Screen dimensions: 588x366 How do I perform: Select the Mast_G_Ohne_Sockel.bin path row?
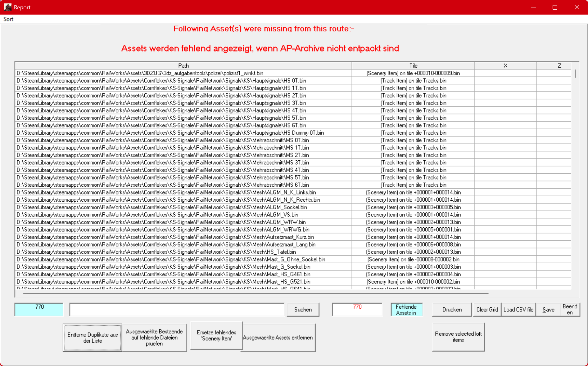(x=183, y=259)
